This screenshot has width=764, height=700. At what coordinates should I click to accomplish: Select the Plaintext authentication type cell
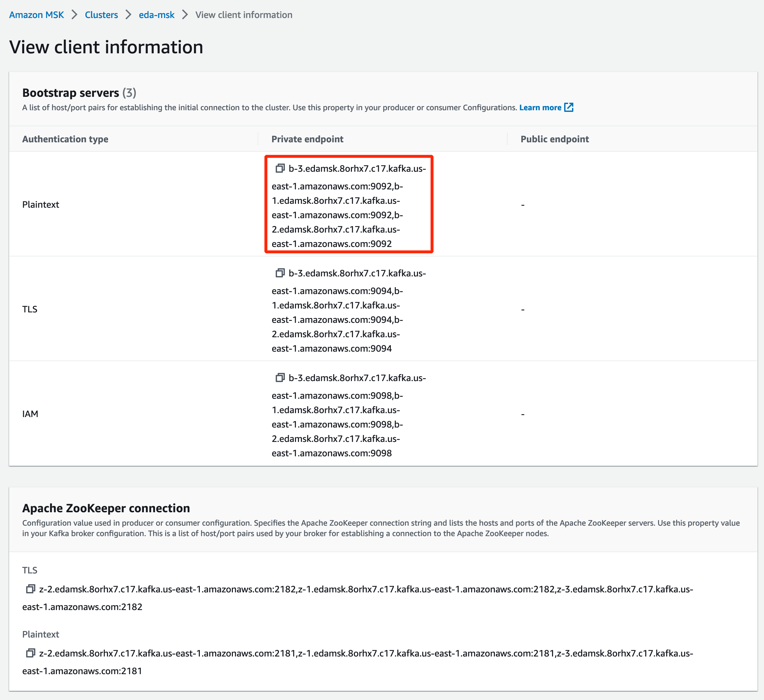(x=41, y=205)
